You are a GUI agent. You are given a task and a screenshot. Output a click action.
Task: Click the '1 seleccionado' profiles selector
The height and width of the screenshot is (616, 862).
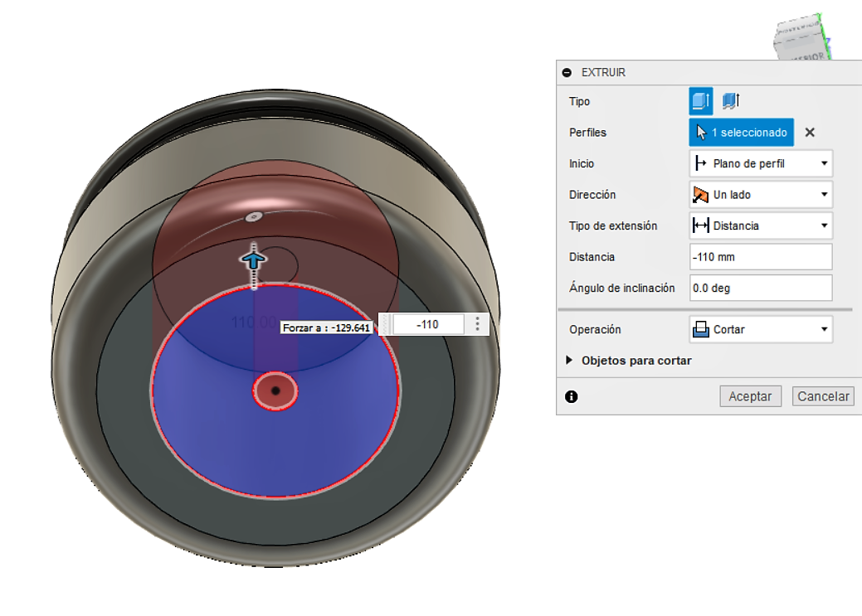(741, 133)
